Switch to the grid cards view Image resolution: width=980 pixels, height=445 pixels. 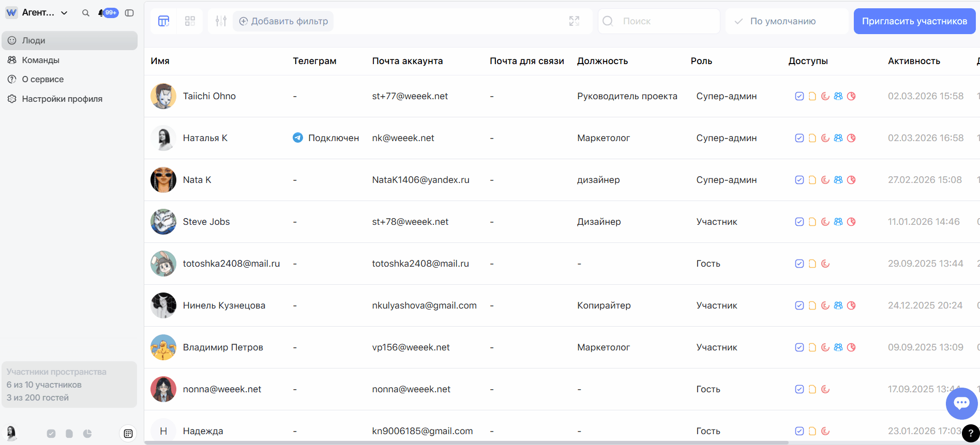[x=190, y=21]
